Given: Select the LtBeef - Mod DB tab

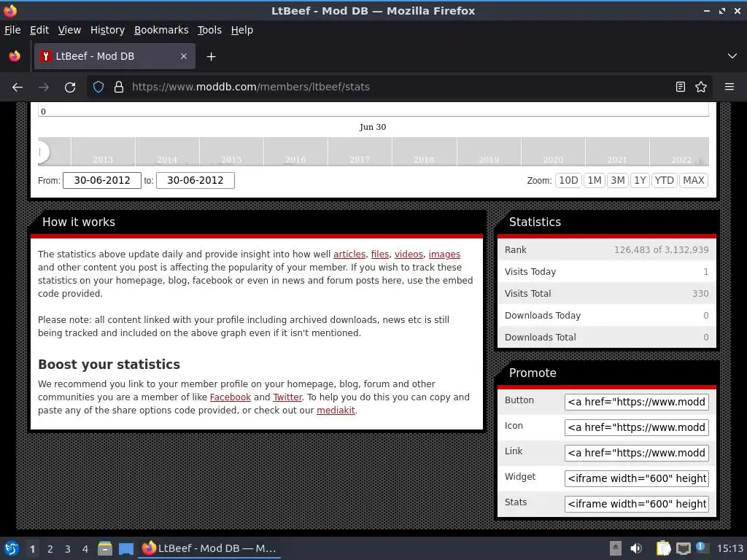Looking at the screenshot, I should click(x=115, y=56).
